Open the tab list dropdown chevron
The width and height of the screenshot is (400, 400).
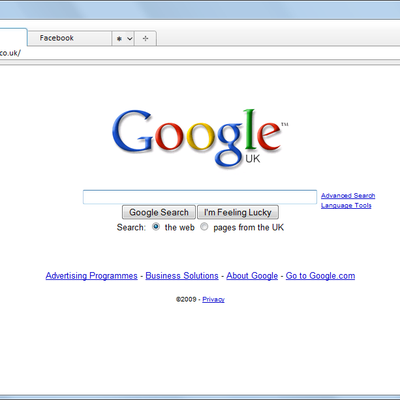coord(130,39)
